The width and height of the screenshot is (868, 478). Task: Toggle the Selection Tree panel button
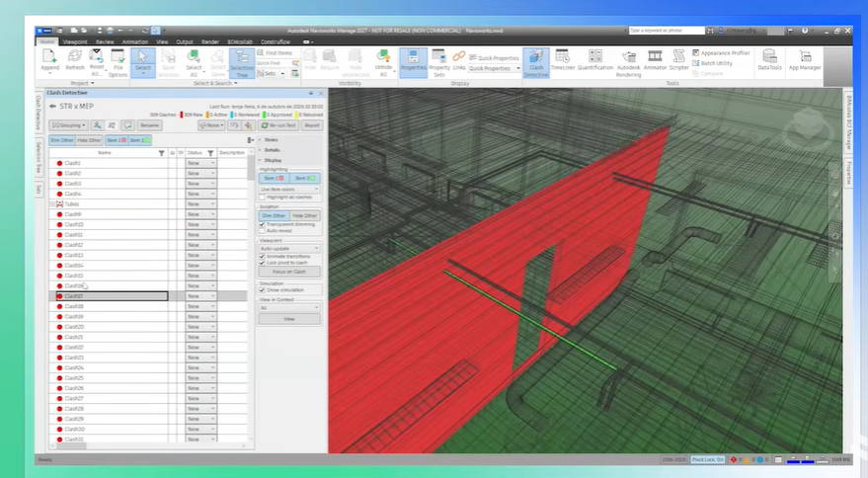coord(242,62)
